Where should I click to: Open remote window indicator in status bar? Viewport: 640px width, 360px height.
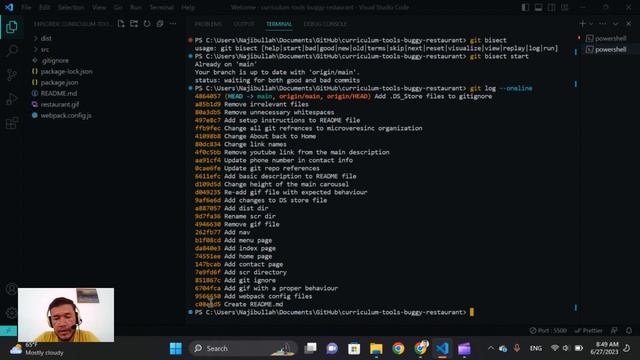8,331
